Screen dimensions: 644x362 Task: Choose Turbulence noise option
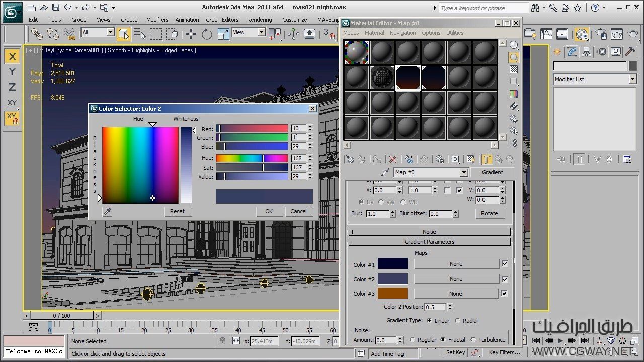pos(473,340)
